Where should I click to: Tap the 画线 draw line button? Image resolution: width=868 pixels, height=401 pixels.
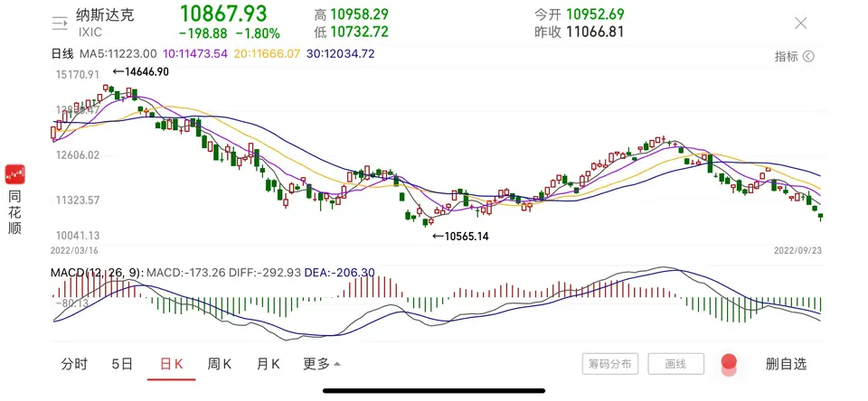coord(676,364)
